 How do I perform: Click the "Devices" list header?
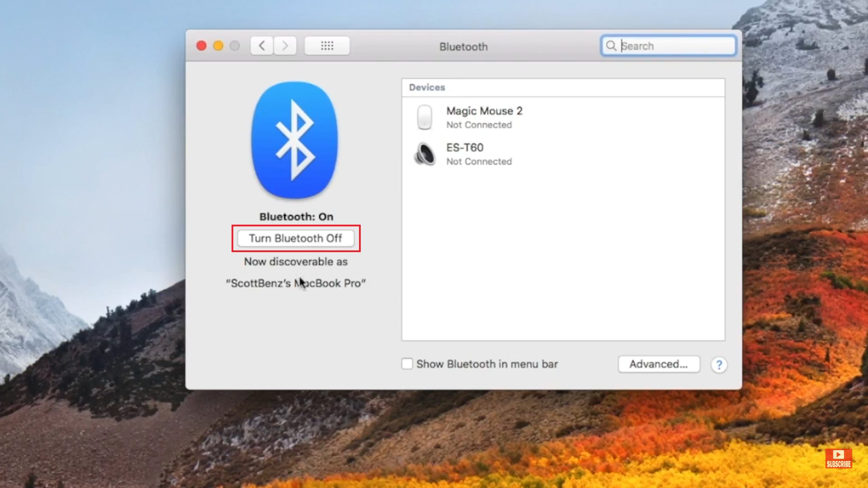[427, 88]
